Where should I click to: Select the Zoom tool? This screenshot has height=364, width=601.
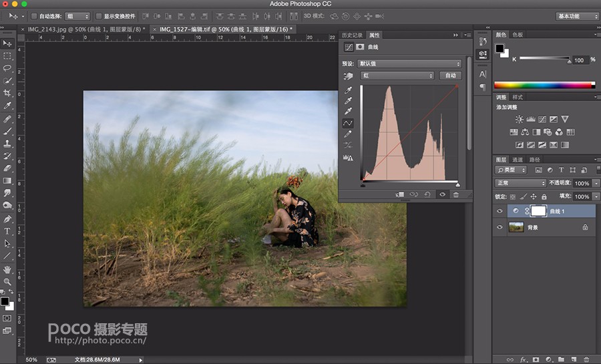coord(7,282)
